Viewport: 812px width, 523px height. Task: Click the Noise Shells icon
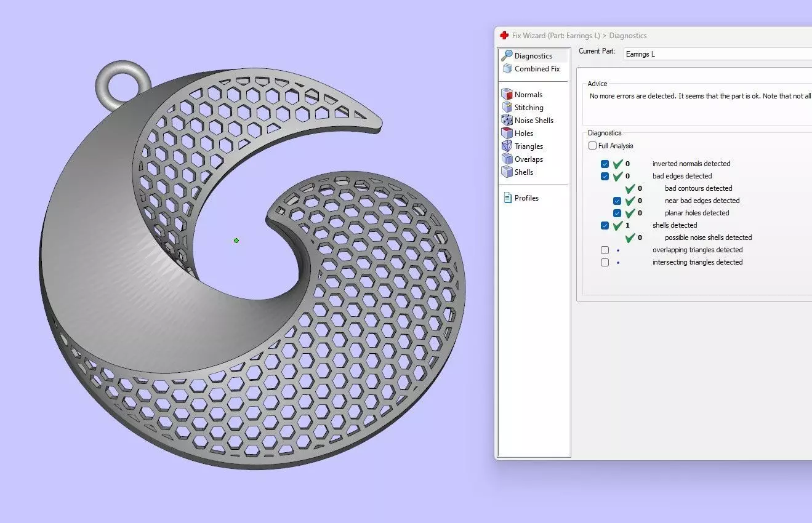tap(507, 121)
